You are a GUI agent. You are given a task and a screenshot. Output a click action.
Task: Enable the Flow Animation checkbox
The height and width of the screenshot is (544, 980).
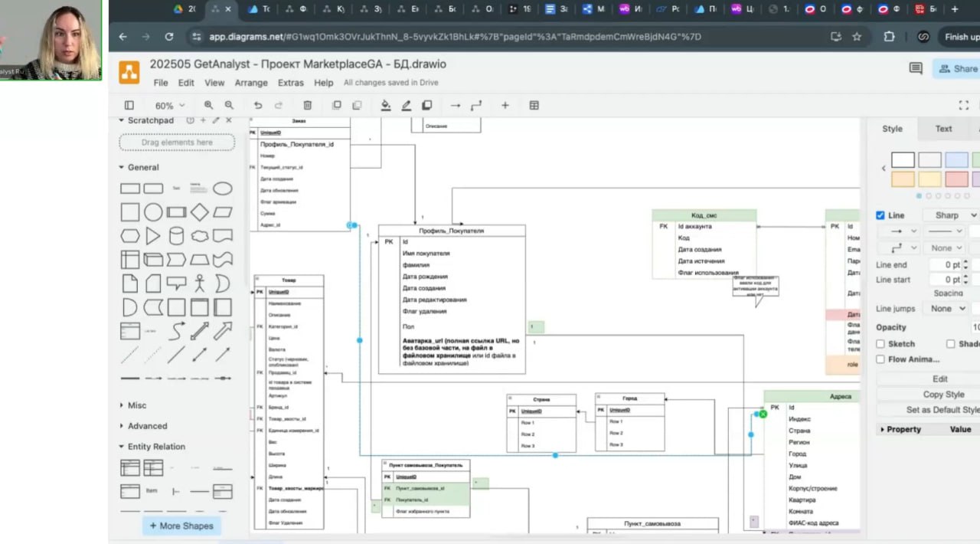[x=880, y=359]
